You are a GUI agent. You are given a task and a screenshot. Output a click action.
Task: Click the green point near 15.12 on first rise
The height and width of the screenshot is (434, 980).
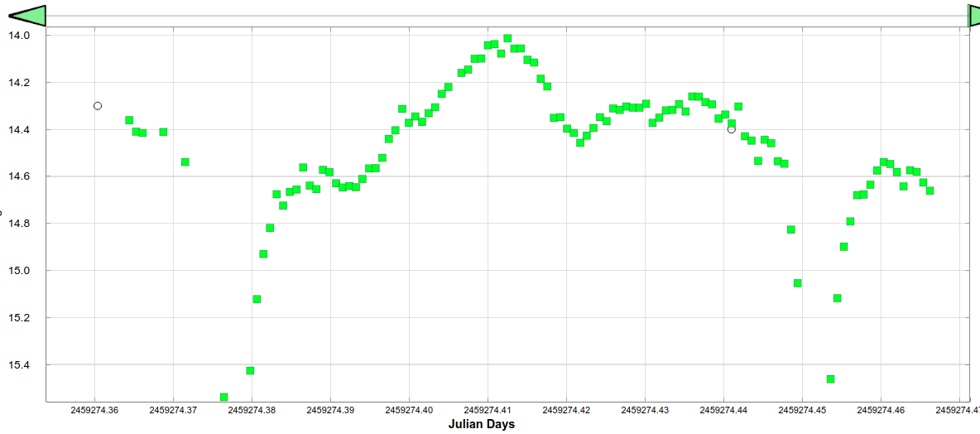click(x=257, y=299)
